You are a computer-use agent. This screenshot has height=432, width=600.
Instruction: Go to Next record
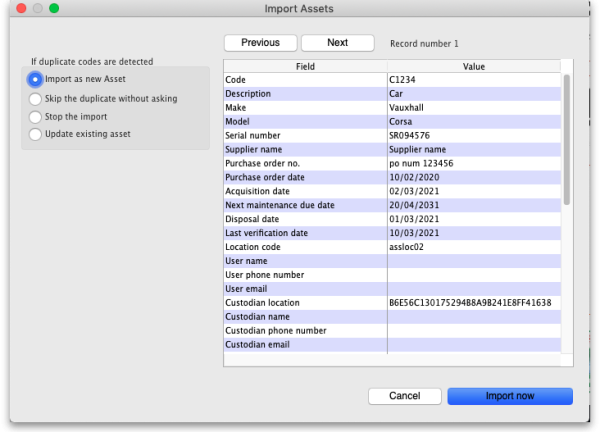(x=337, y=43)
